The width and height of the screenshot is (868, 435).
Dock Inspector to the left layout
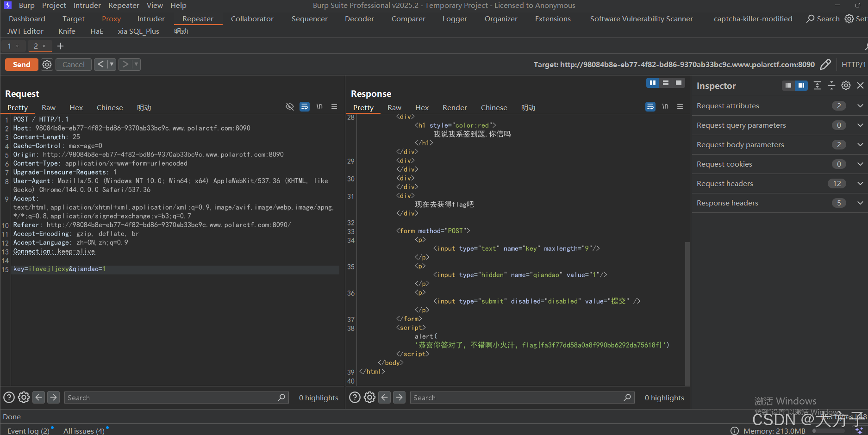coord(788,86)
